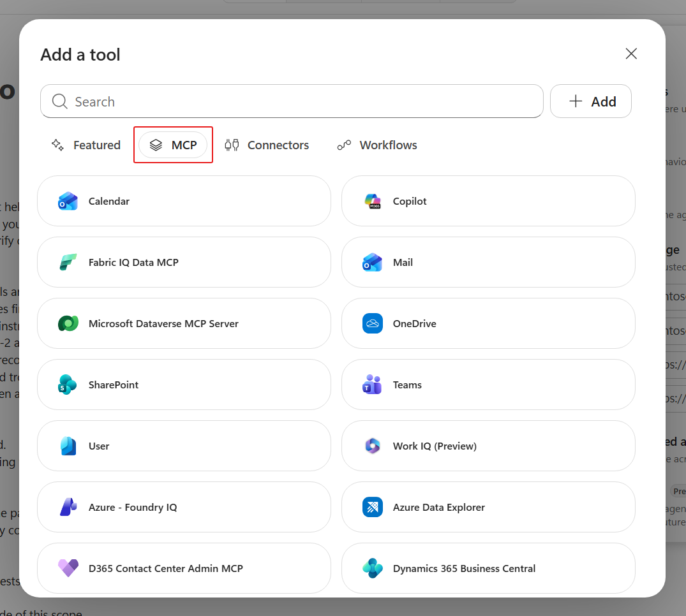The height and width of the screenshot is (616, 686).
Task: Choose the Mail tool label
Action: point(403,262)
